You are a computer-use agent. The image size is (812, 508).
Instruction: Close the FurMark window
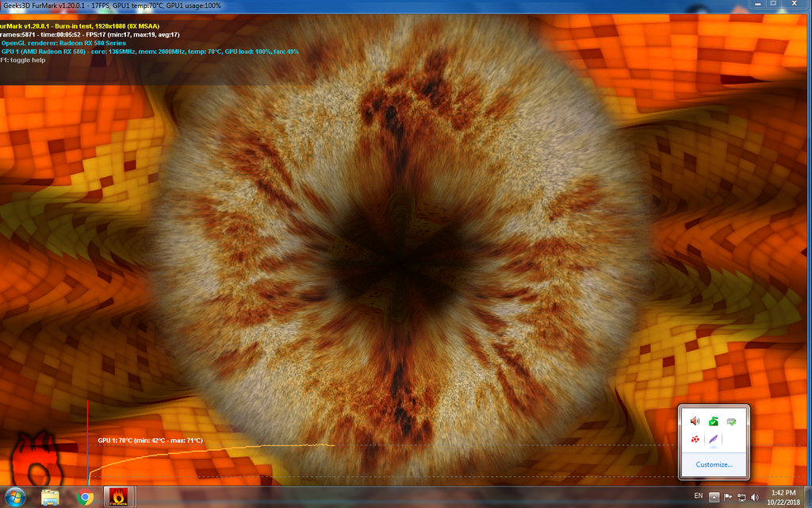click(795, 4)
